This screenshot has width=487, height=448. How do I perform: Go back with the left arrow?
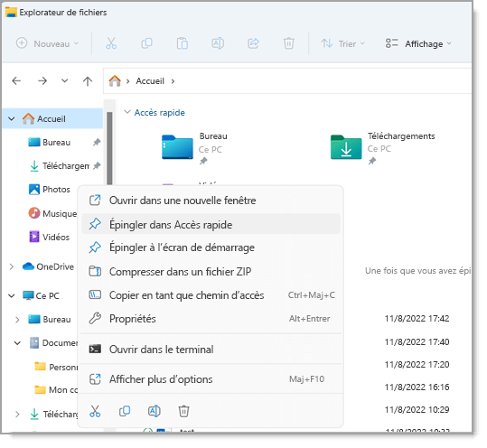(16, 81)
